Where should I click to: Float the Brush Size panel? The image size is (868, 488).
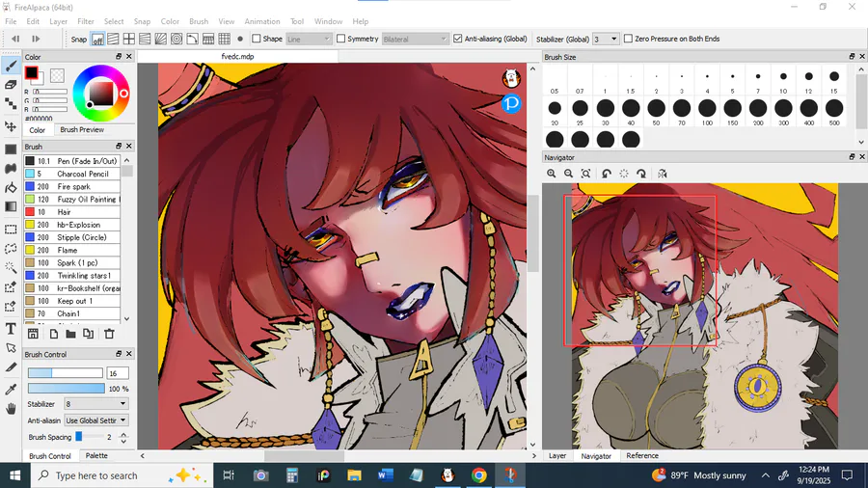click(852, 57)
